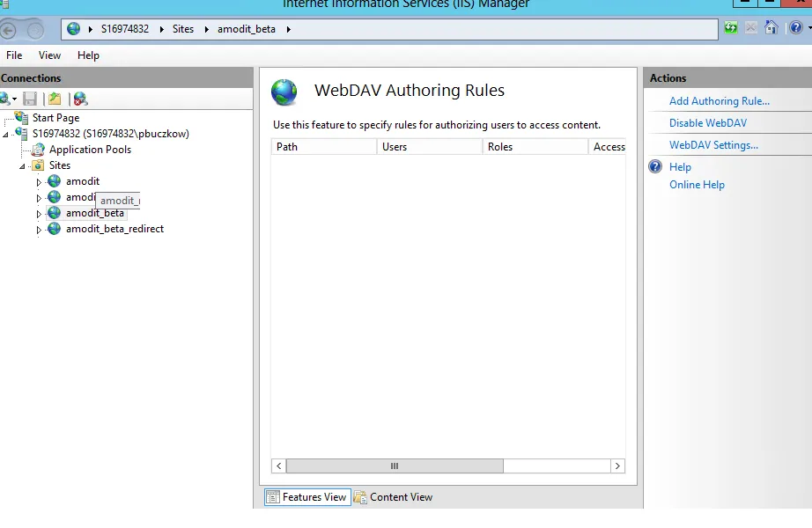Click the Application Pools icon
This screenshot has width=812, height=528.
pos(38,150)
